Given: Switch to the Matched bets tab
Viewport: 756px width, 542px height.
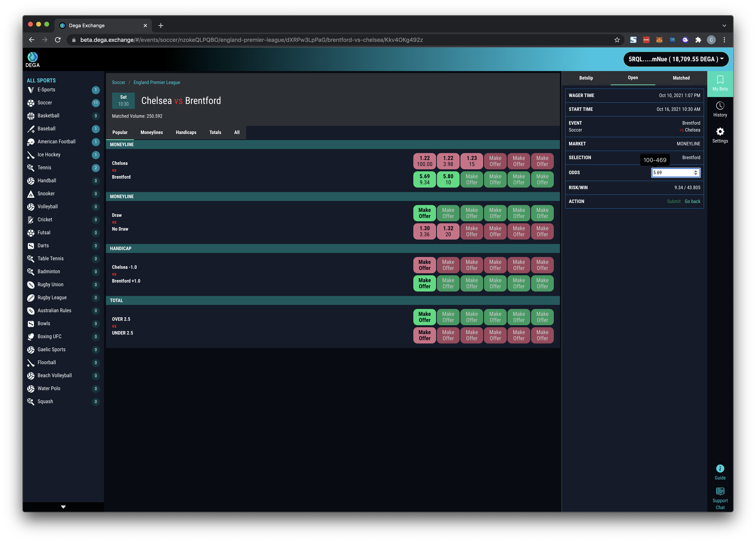Looking at the screenshot, I should point(681,78).
